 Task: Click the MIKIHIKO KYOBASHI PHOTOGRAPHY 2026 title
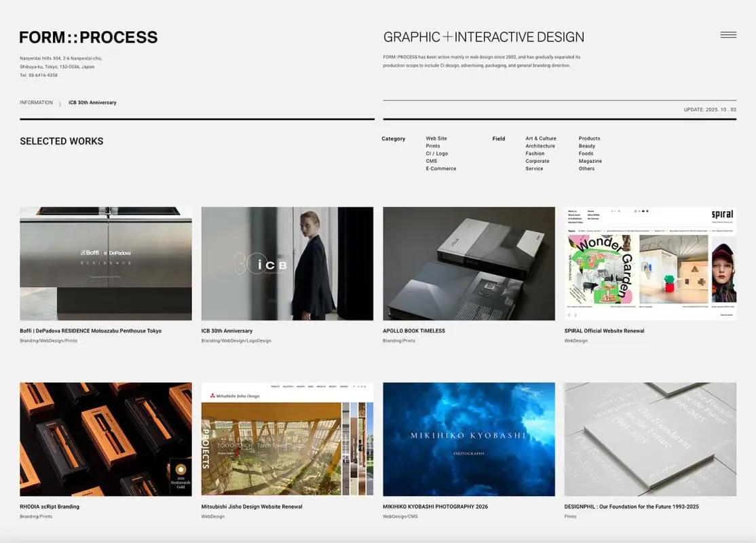436,506
